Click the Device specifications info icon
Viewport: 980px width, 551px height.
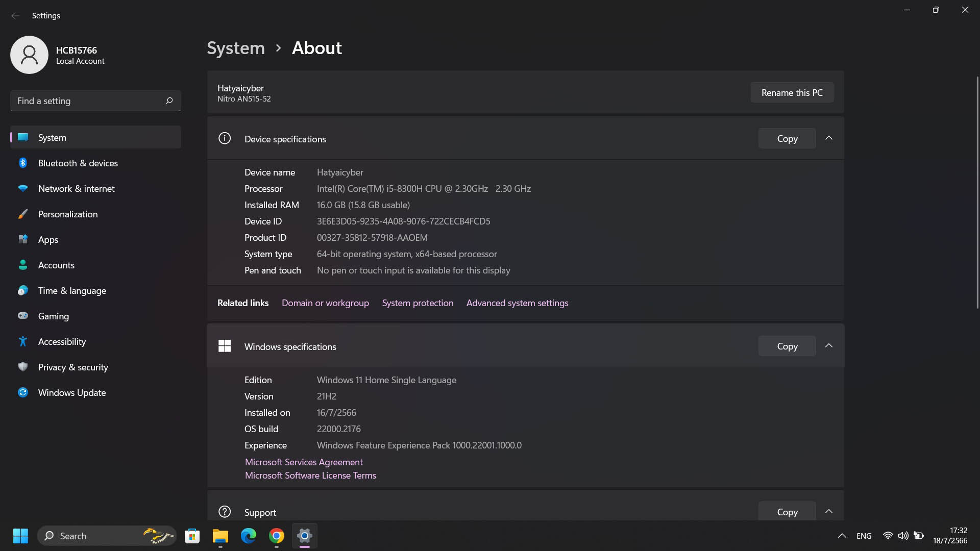click(225, 138)
